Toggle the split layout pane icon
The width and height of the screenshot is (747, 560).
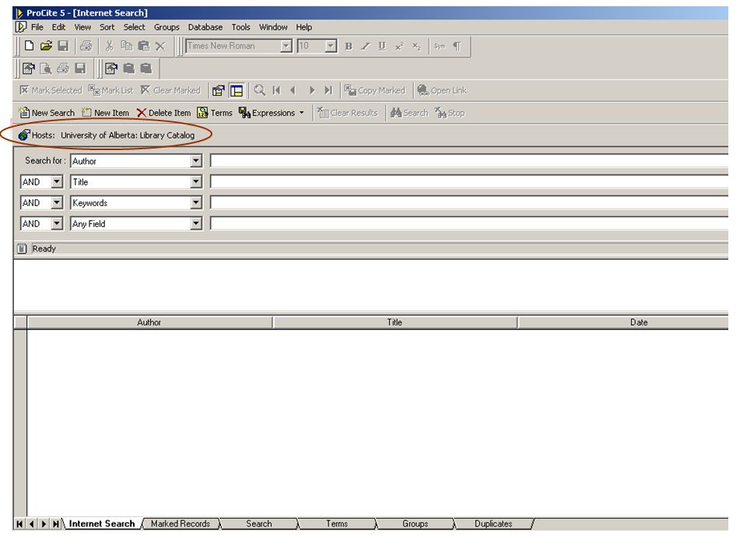[237, 90]
